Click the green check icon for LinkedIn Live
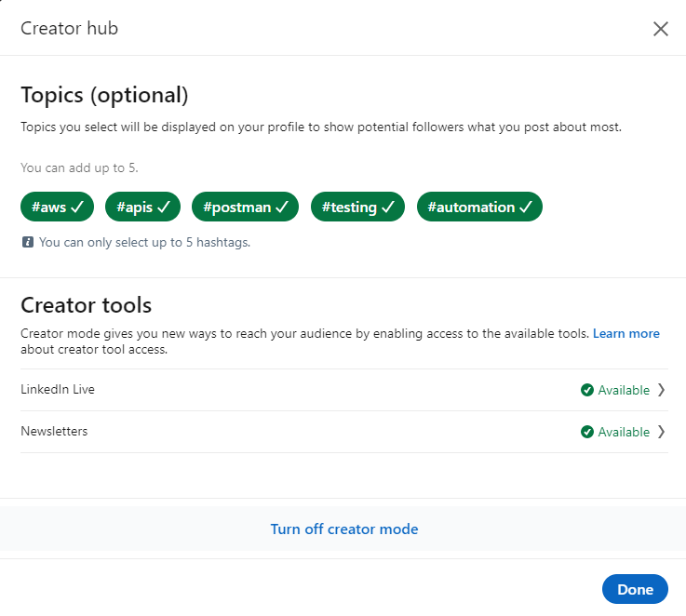This screenshot has height=616, width=686. 586,390
